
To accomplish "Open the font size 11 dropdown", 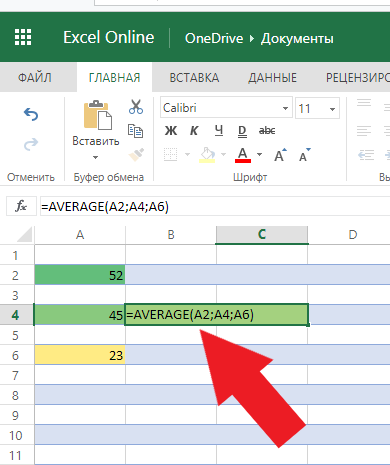I will (317, 108).
